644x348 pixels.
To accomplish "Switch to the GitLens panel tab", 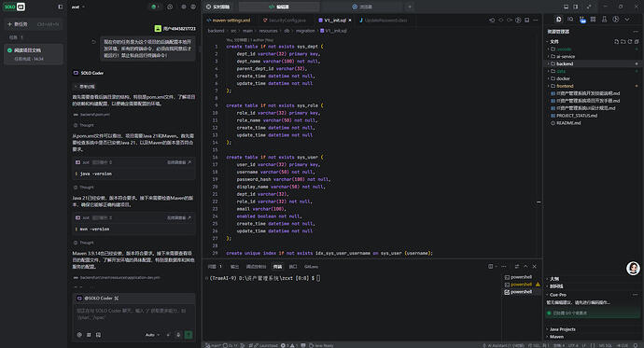I will point(312,267).
